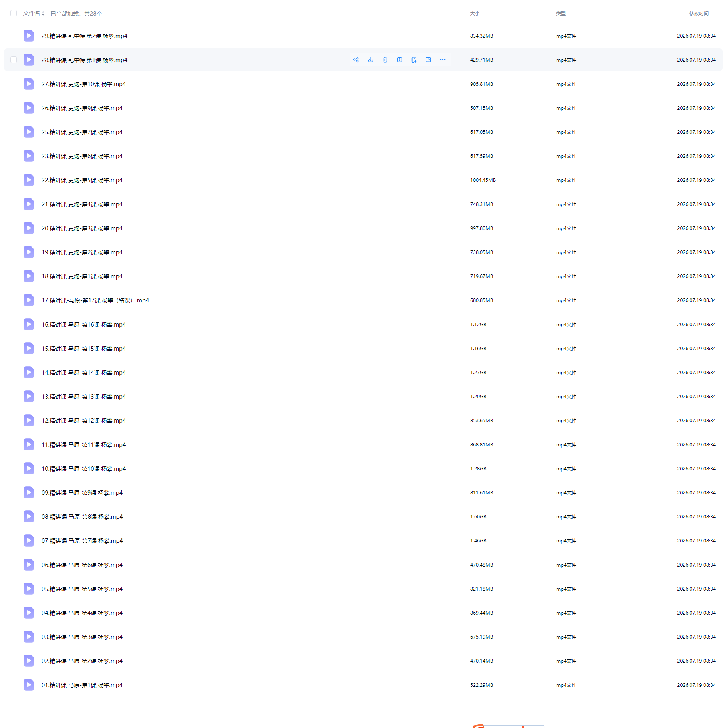The width and height of the screenshot is (725, 728).
Task: Click the video icon of 25.精讲课 史纲-第7课
Action: (x=29, y=132)
